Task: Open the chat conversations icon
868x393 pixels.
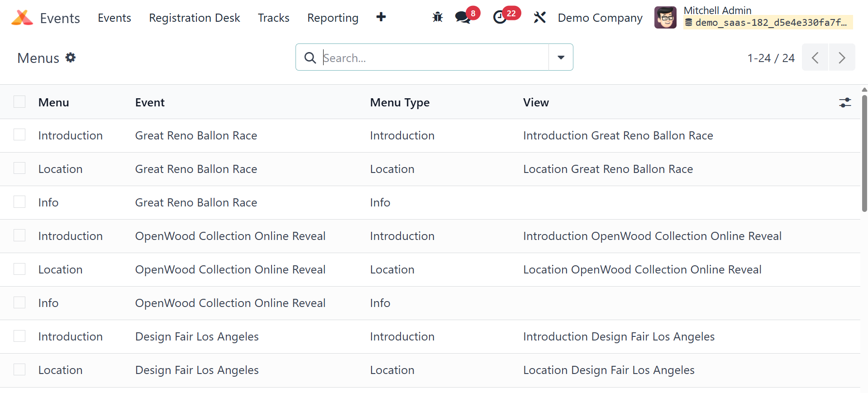Action: coord(463,18)
